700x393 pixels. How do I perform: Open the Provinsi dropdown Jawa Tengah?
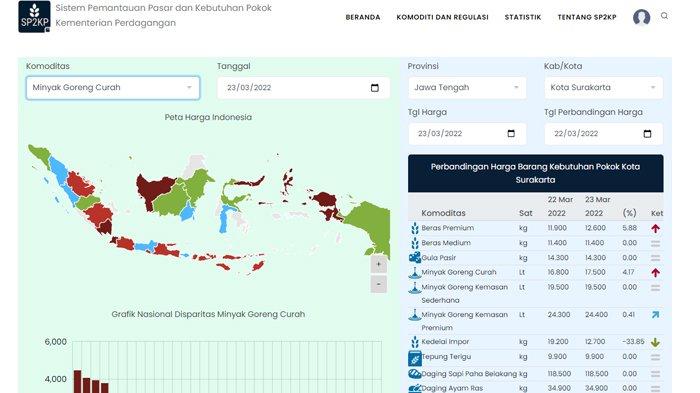(467, 88)
